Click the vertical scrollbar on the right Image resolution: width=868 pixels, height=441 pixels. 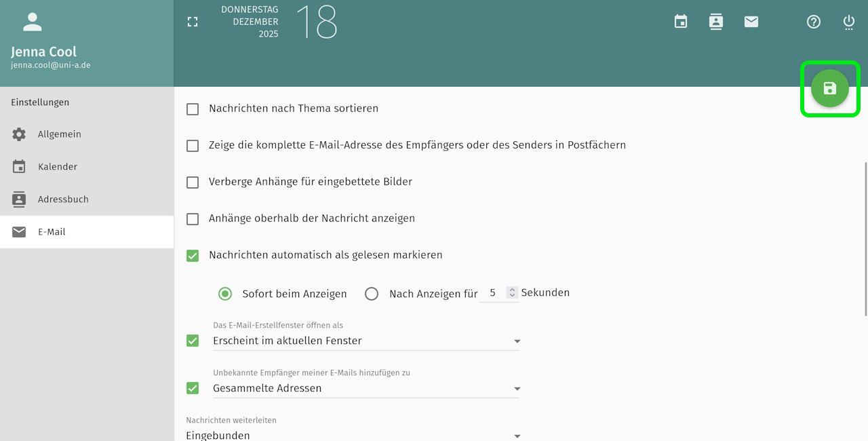pos(865,237)
